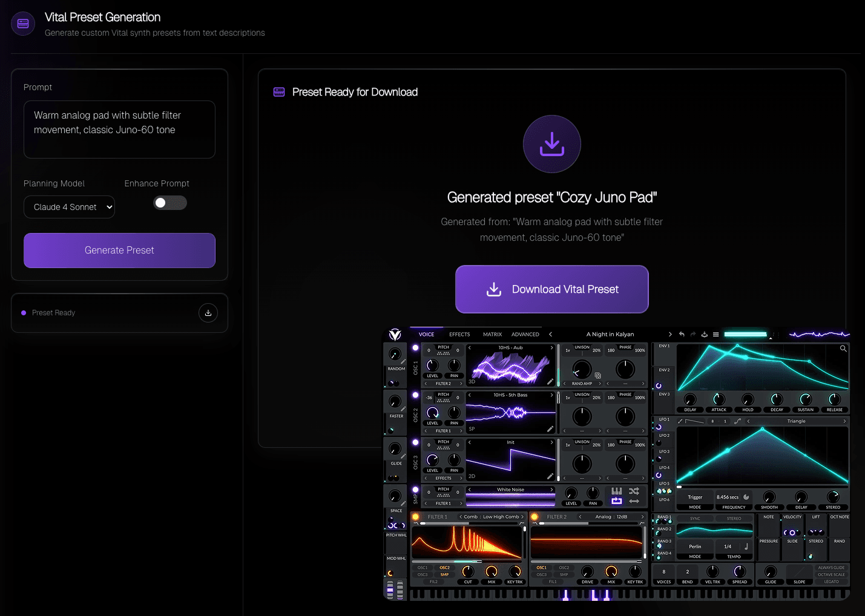This screenshot has height=616, width=865.
Task: Click the magnifier icon on the envelope display
Action: click(x=843, y=349)
